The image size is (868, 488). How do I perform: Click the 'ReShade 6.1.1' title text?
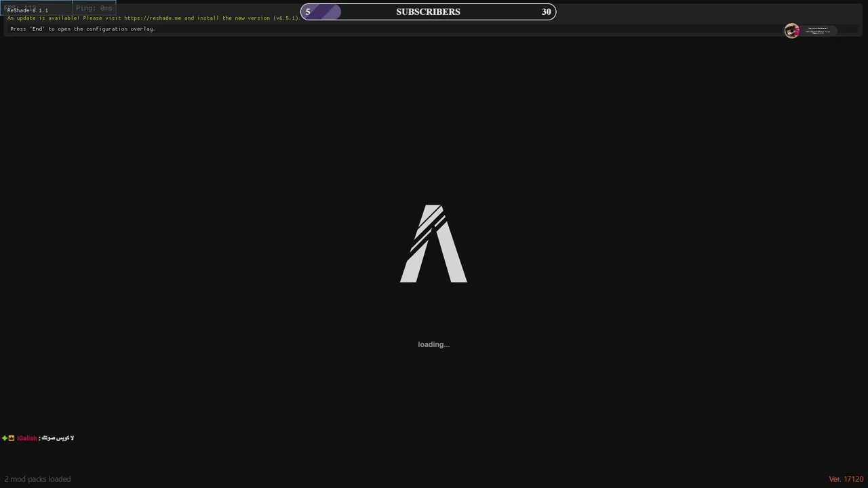pyautogui.click(x=27, y=11)
